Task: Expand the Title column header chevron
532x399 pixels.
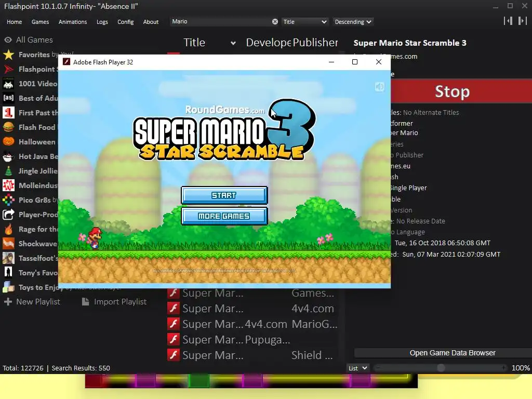Action: (233, 43)
